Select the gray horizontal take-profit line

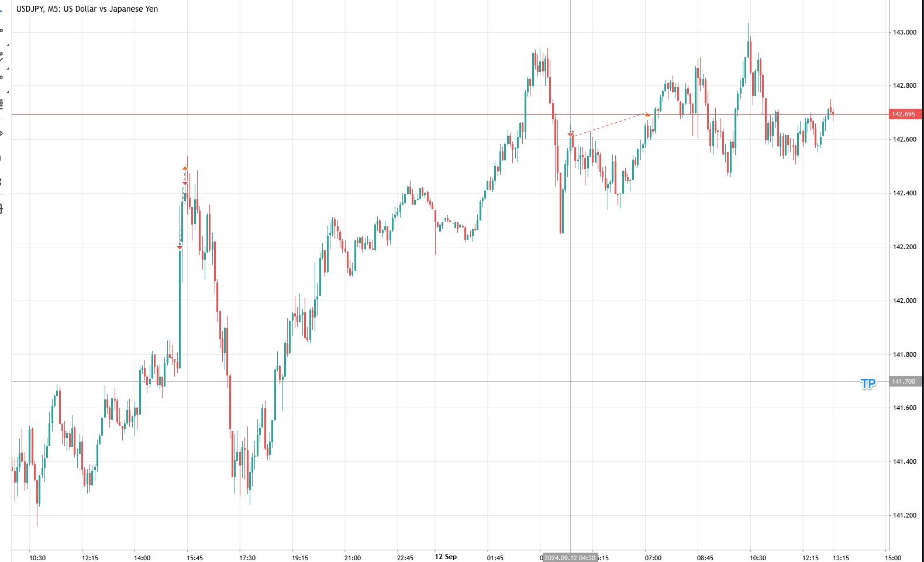point(409,381)
